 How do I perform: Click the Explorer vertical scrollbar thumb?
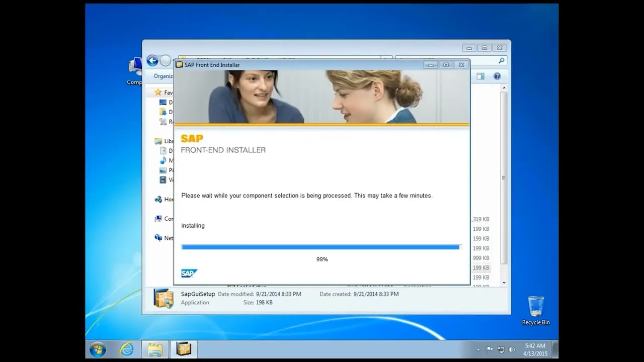504,177
